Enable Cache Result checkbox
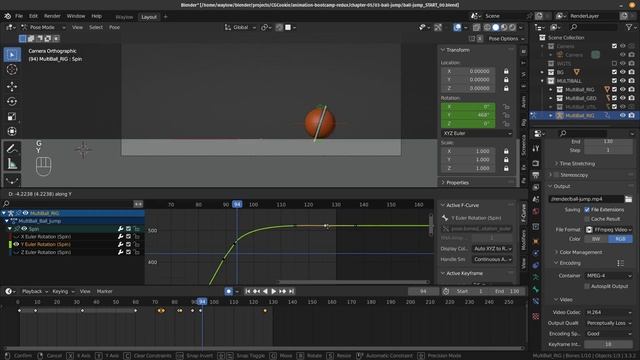 pyautogui.click(x=587, y=219)
